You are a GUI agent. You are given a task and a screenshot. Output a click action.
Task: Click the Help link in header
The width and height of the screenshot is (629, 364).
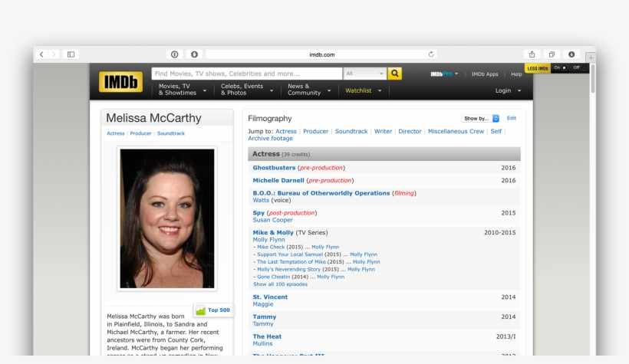point(516,74)
